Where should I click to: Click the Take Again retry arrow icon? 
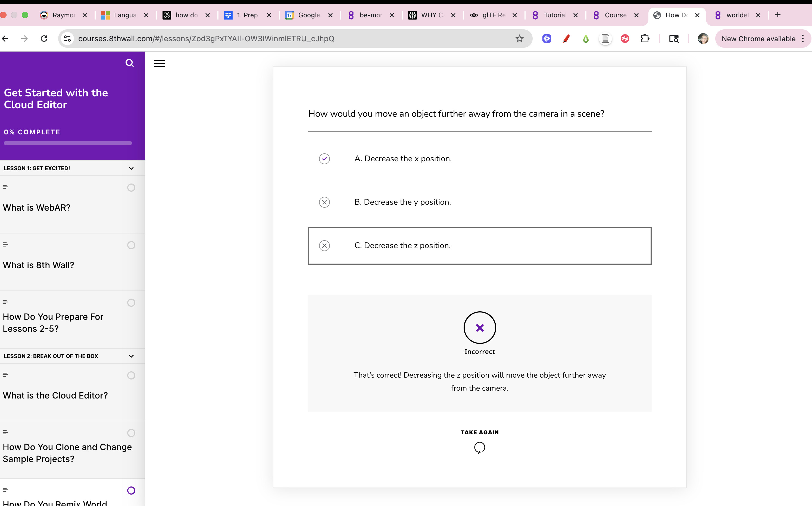[479, 447]
